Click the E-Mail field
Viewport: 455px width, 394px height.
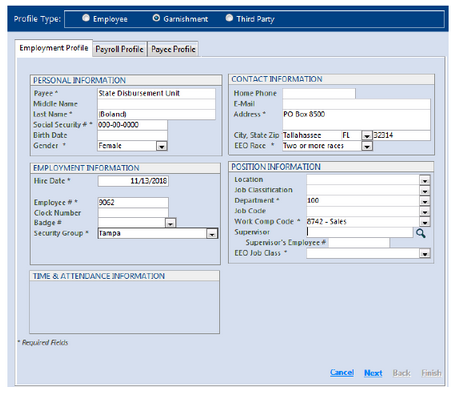(x=356, y=104)
